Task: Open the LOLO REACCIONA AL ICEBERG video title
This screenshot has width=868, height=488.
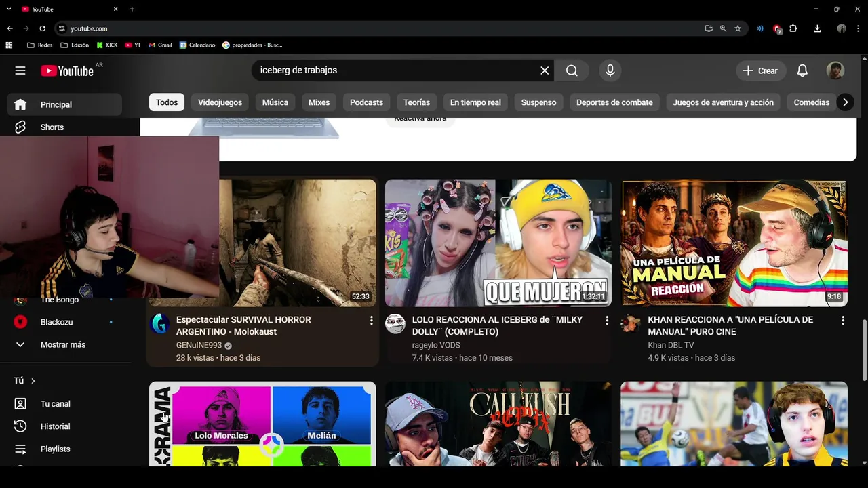Action: [497, 325]
